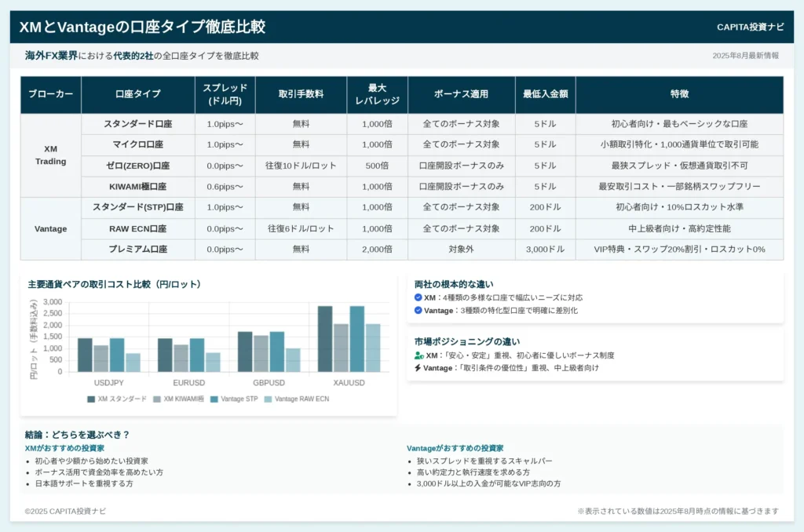Click the 最大レバレッジ column header
The width and height of the screenshot is (804, 532).
pos(378,94)
